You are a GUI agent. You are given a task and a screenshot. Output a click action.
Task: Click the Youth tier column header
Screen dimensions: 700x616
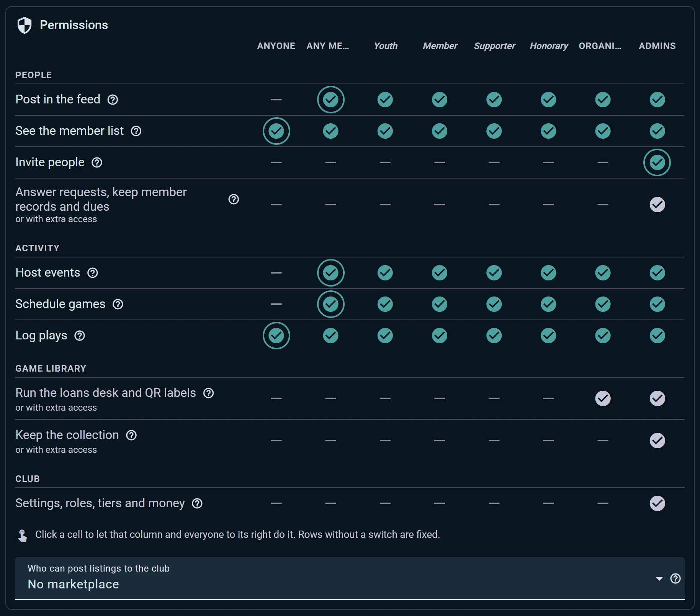(x=386, y=46)
